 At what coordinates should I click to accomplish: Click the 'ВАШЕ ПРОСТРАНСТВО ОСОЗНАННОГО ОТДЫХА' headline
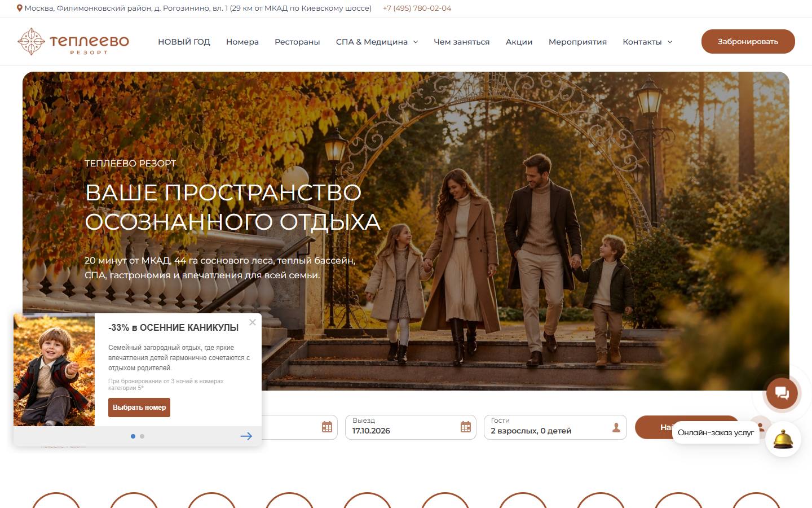point(232,207)
